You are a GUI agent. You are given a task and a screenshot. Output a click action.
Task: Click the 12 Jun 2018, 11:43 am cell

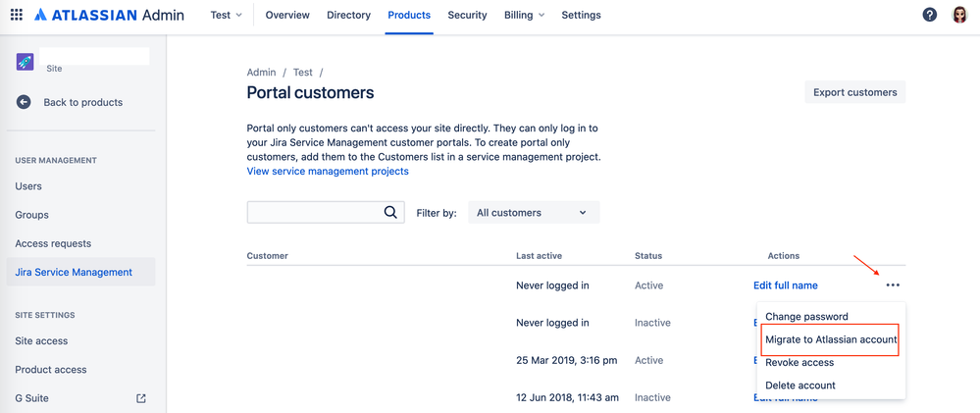(568, 397)
